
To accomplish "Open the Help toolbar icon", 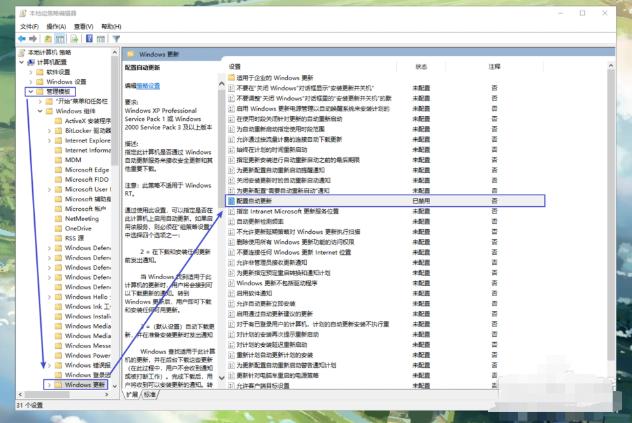I will pyautogui.click(x=89, y=39).
